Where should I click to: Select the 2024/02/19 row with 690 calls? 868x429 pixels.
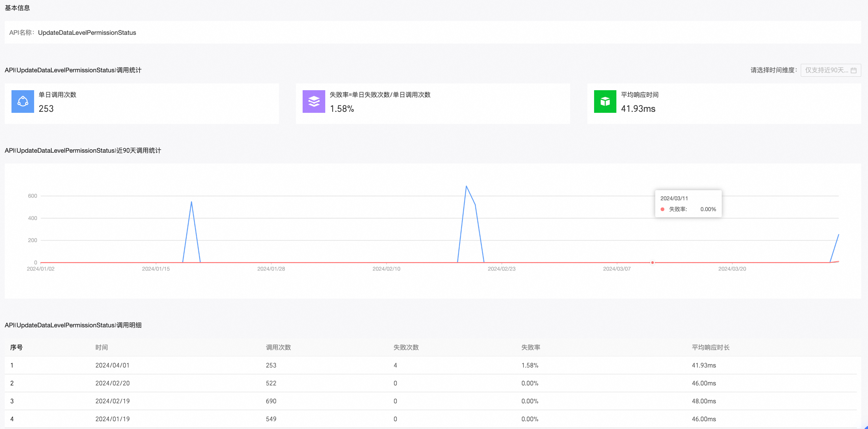pos(112,401)
